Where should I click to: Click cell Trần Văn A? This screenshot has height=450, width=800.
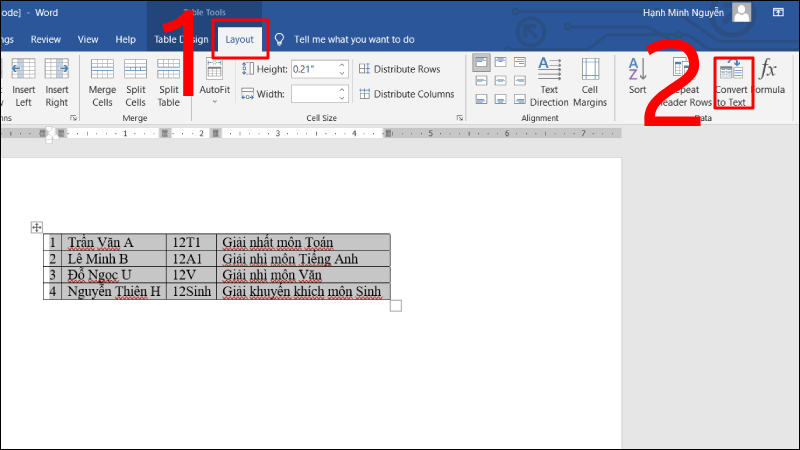point(114,242)
